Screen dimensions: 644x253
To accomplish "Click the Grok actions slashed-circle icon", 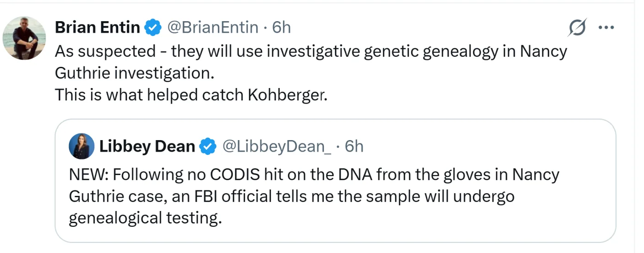I will pos(577,28).
